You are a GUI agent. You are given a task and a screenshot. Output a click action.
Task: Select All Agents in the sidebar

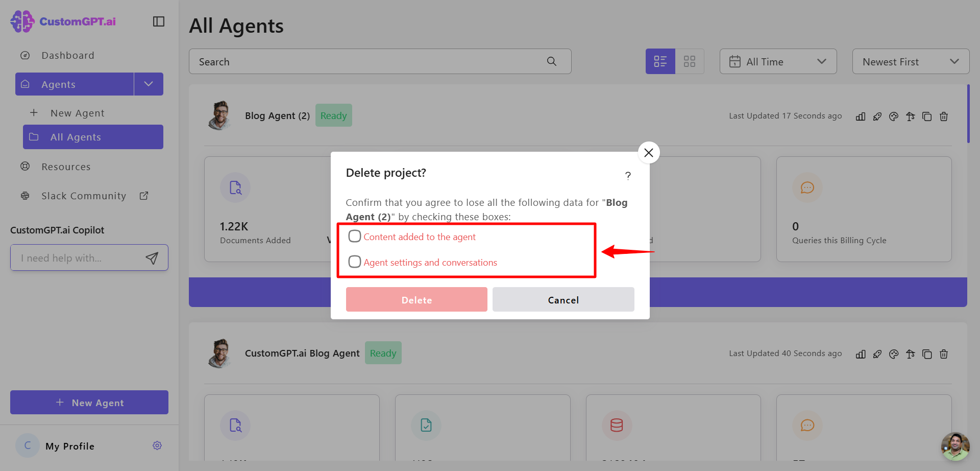(x=93, y=137)
